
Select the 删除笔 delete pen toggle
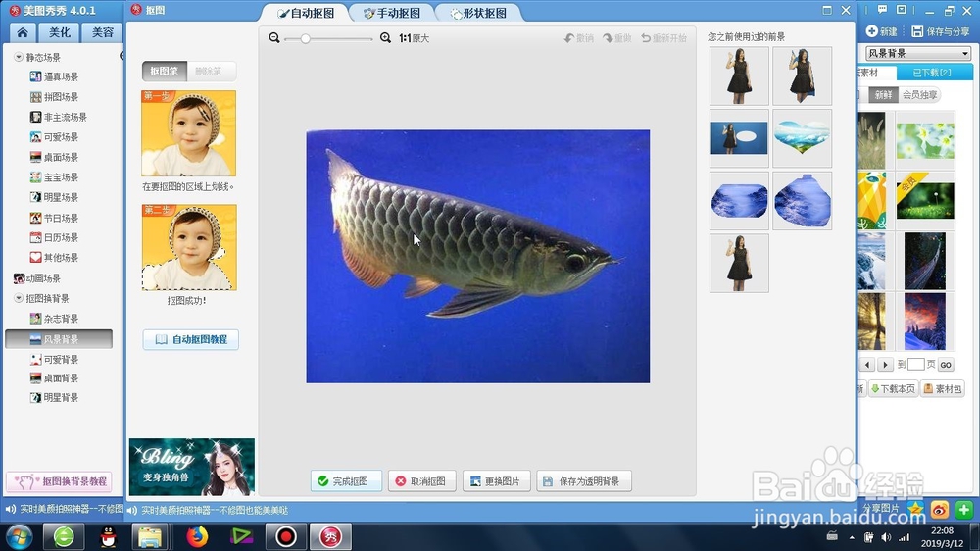tap(210, 72)
